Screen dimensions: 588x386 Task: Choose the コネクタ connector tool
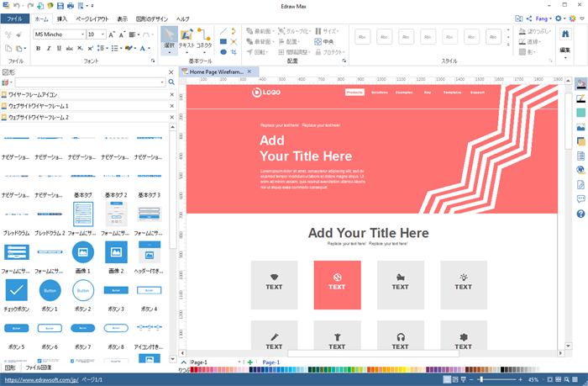click(204, 40)
